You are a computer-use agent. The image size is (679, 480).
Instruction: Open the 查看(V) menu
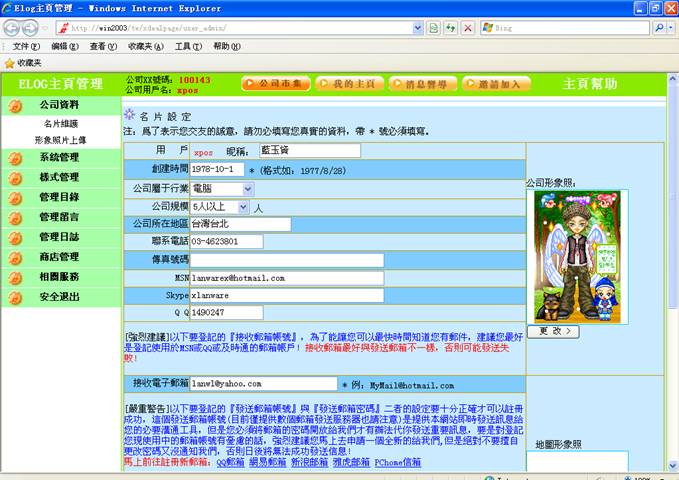103,46
